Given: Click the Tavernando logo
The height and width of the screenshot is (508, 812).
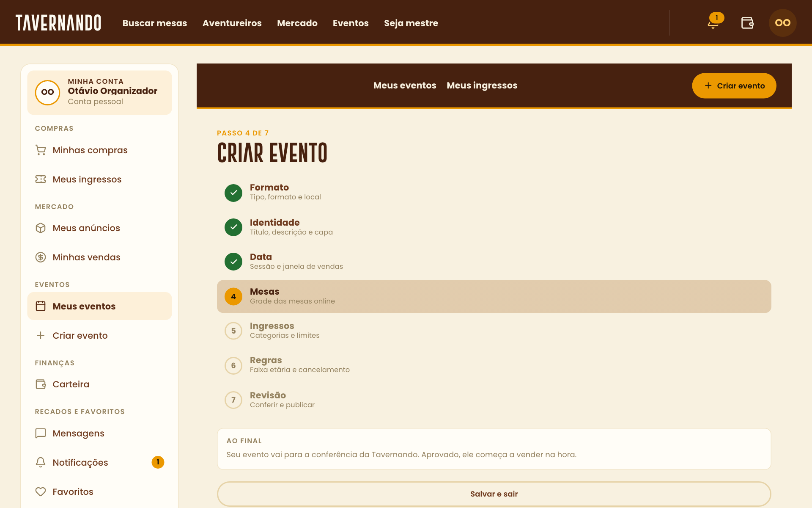Looking at the screenshot, I should click(58, 23).
